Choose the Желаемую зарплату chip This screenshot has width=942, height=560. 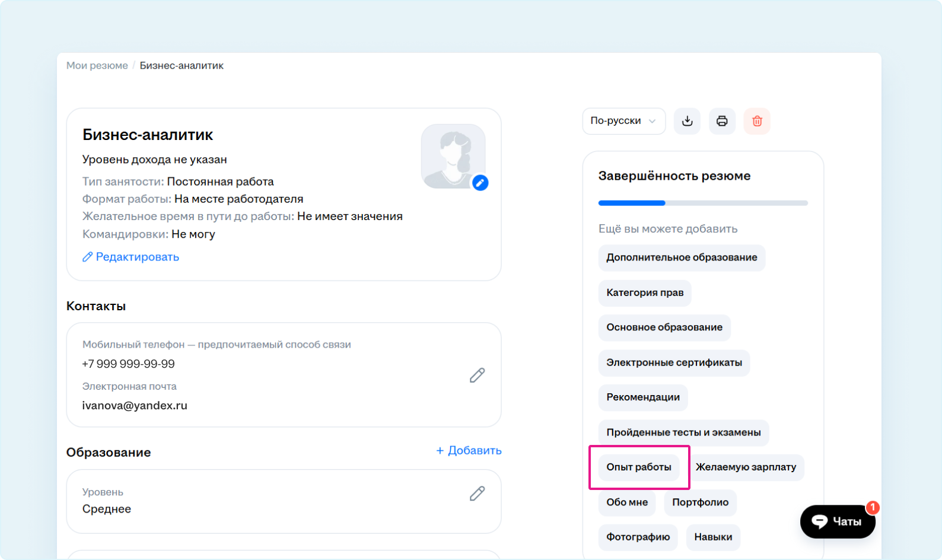pos(746,467)
